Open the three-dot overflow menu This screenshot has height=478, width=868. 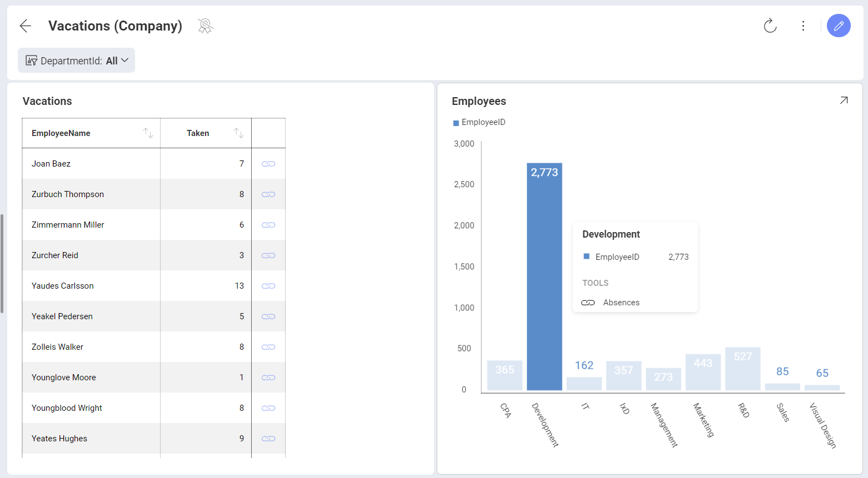click(x=803, y=26)
